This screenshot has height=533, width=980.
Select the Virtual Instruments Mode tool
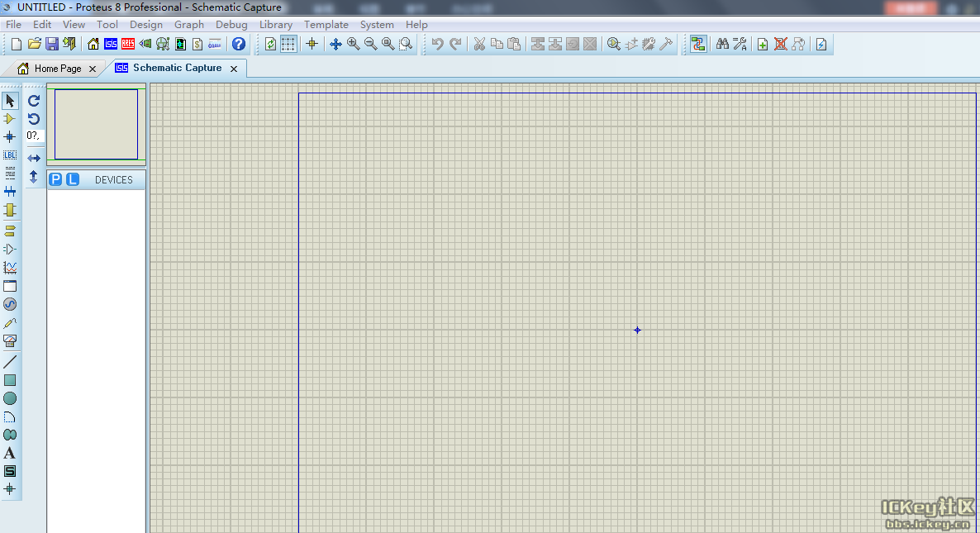[x=10, y=341]
